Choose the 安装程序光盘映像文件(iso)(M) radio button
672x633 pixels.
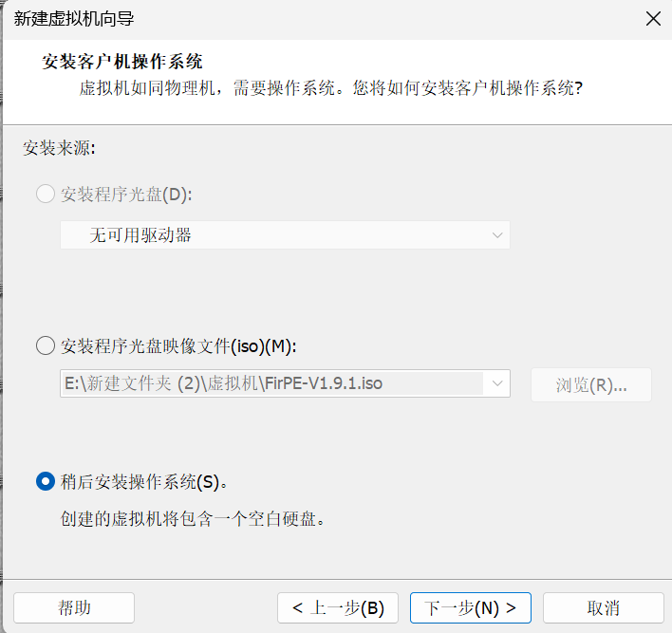(x=45, y=345)
